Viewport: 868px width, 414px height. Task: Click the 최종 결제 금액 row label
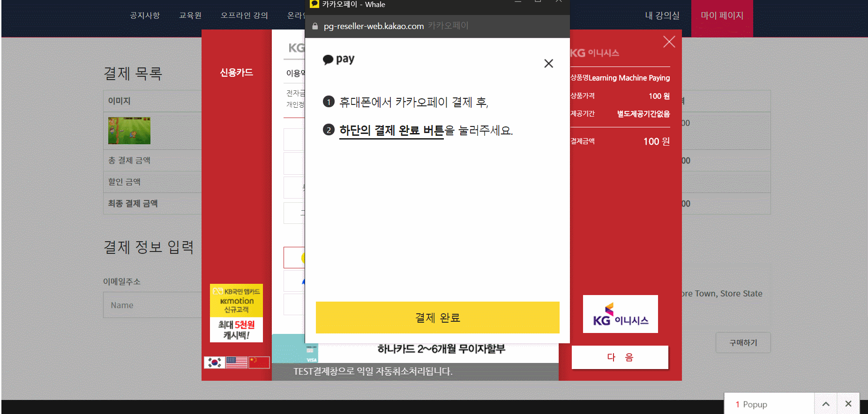[133, 203]
